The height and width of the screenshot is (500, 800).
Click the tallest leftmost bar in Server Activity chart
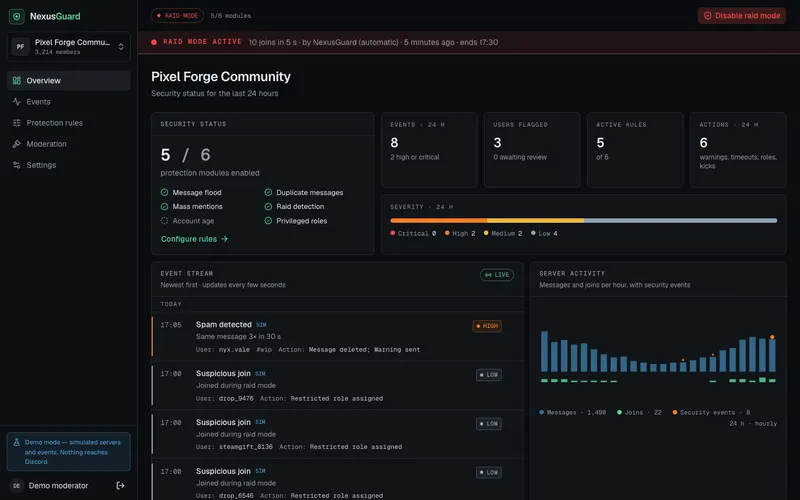pyautogui.click(x=544, y=352)
